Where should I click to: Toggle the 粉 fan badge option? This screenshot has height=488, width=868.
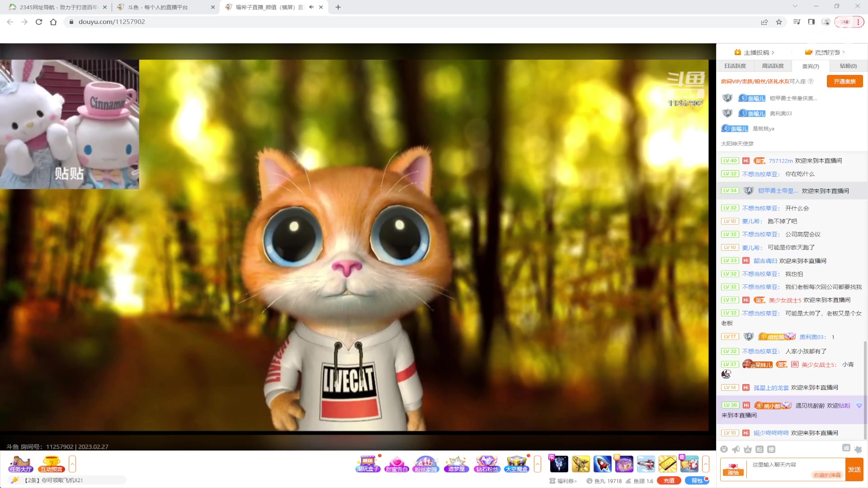pyautogui.click(x=759, y=449)
